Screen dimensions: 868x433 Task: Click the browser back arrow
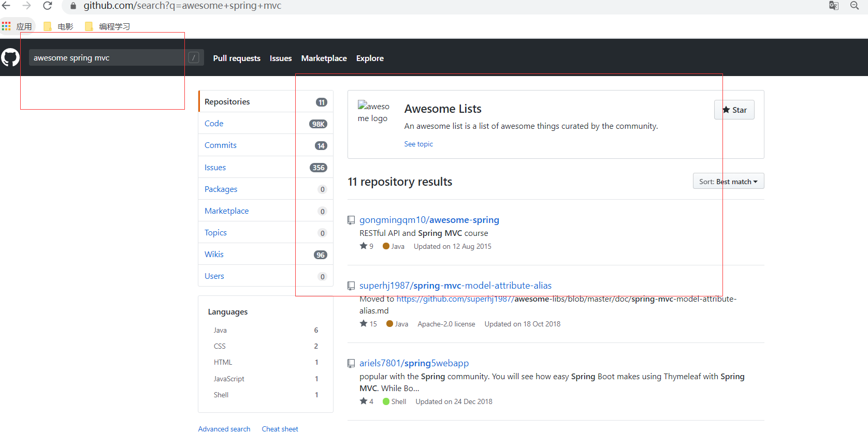coord(6,6)
